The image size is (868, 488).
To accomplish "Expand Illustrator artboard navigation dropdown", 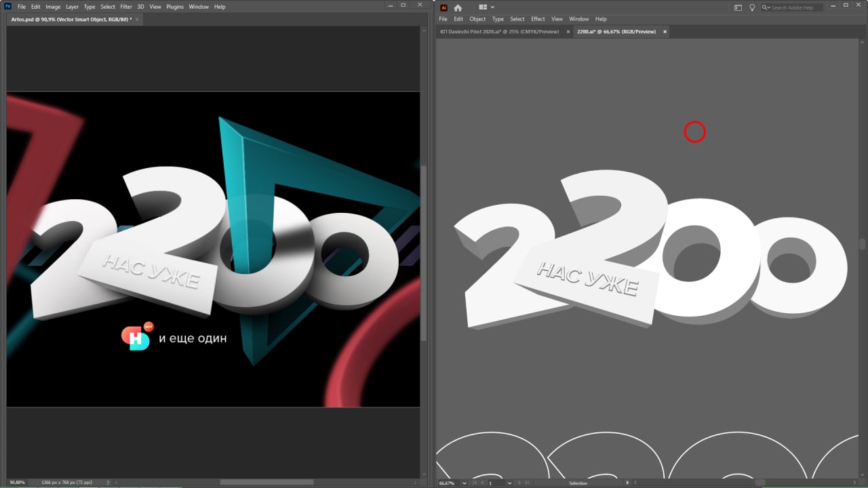I will 509,483.
